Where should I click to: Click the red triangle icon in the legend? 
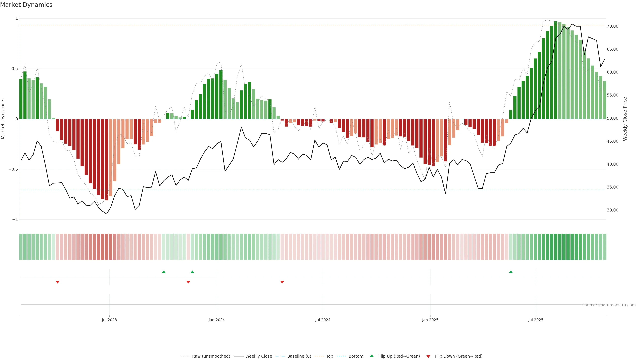point(428,356)
